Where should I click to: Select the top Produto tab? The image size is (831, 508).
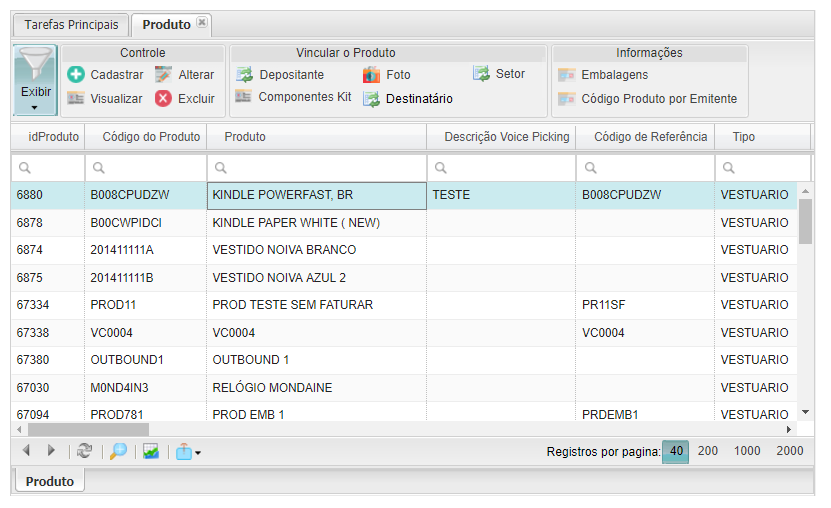(x=166, y=25)
